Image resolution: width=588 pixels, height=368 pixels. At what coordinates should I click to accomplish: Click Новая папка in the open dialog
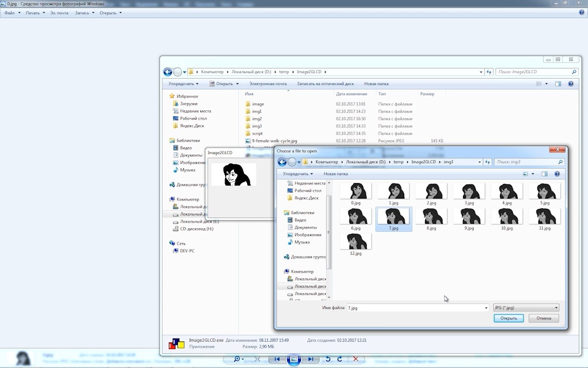click(335, 174)
